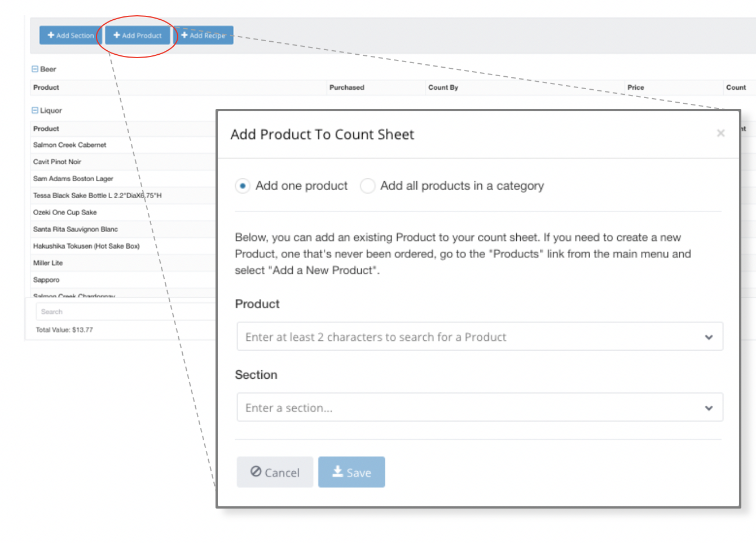Open the Product search dropdown

[x=480, y=337]
